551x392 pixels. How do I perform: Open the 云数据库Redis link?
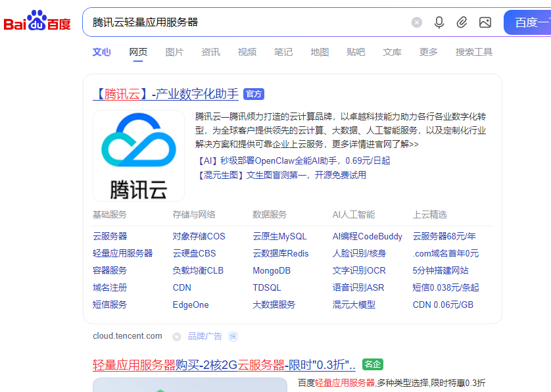point(281,253)
